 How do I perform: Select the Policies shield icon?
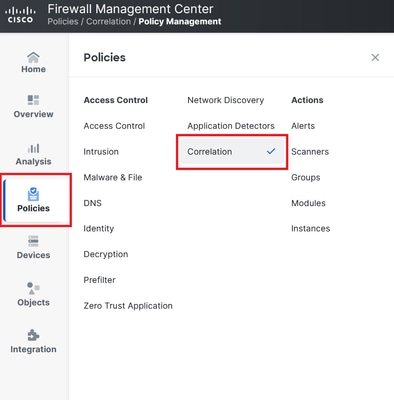(33, 194)
